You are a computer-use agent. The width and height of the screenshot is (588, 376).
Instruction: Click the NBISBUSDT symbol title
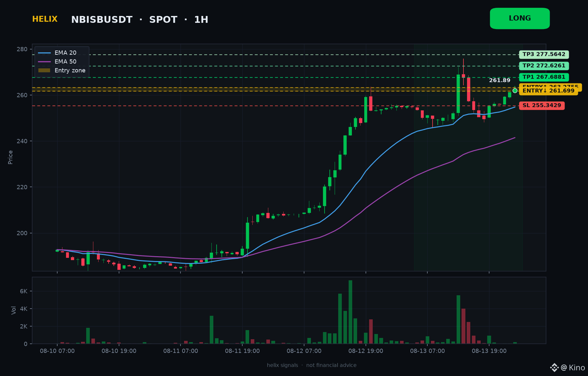pyautogui.click(x=102, y=20)
